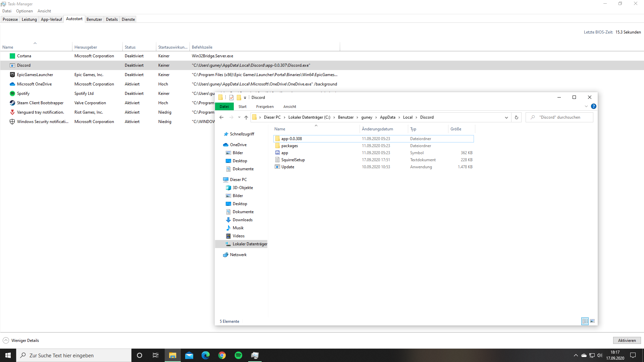The width and height of the screenshot is (644, 362).
Task: Open quick access toolbar customize dropdown
Action: click(245, 98)
